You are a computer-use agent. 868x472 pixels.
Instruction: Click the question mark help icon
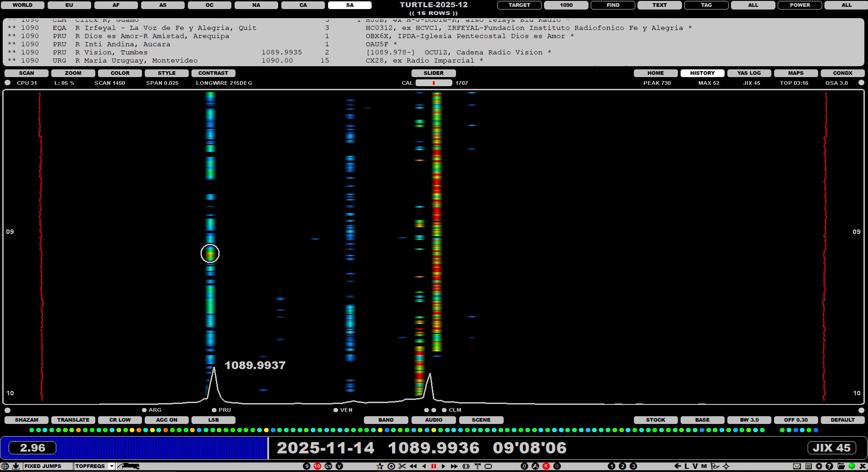tap(829, 466)
